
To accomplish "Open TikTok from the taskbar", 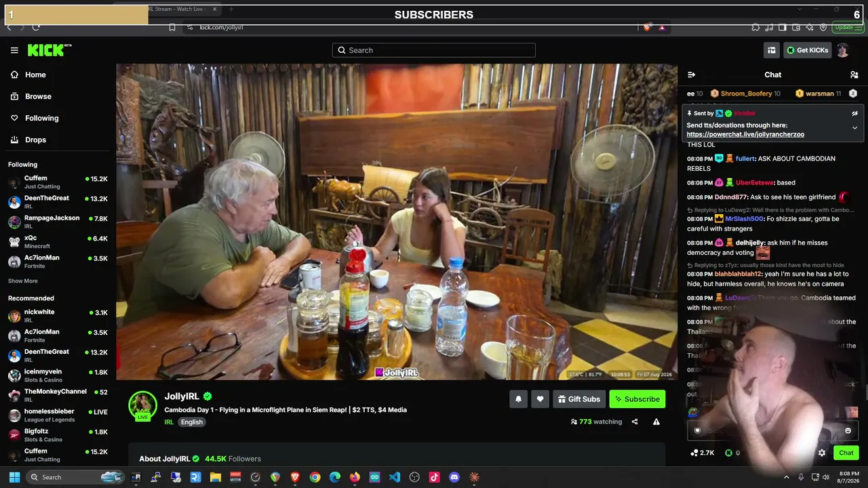I will click(434, 477).
